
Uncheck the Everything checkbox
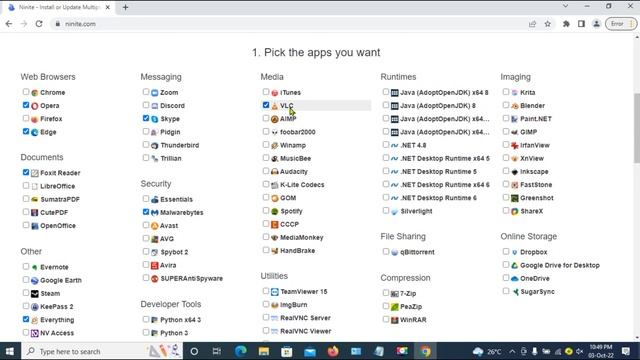pos(26,319)
